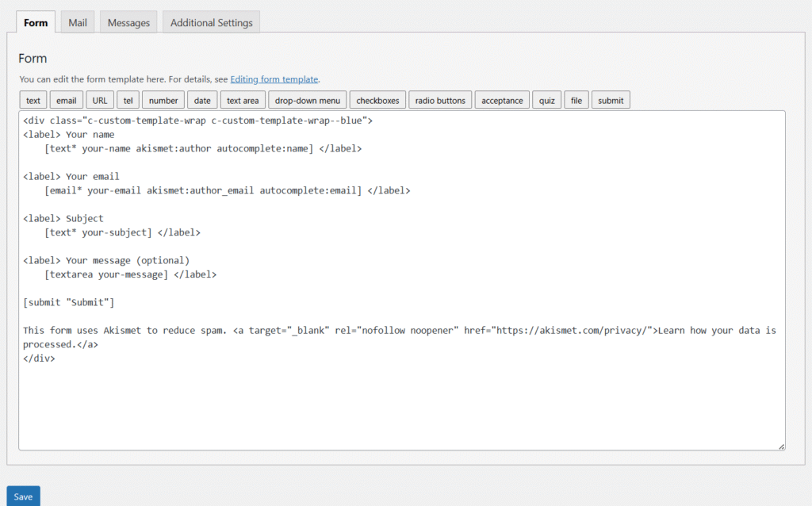Insert a quiz tag
The height and width of the screenshot is (506, 812).
coord(547,101)
